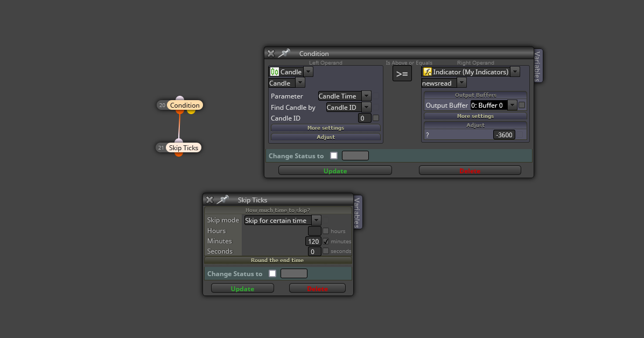Close the Skip Ticks panel
644x338 pixels.
click(209, 200)
